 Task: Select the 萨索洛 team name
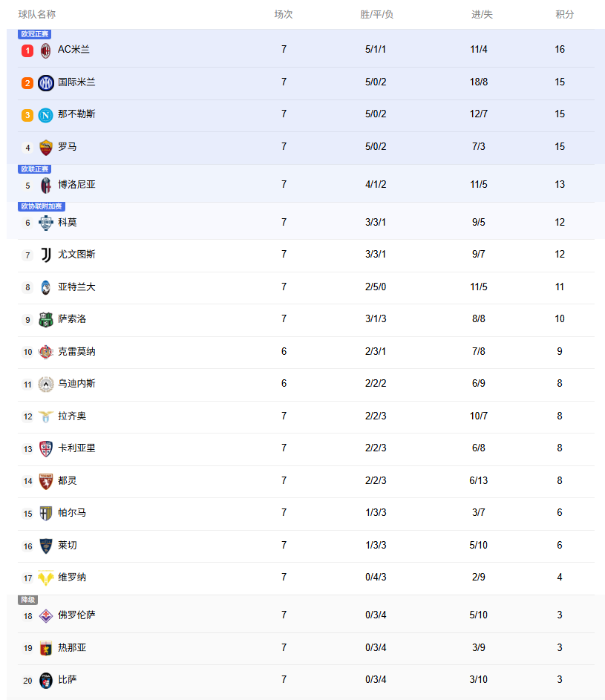(x=72, y=319)
